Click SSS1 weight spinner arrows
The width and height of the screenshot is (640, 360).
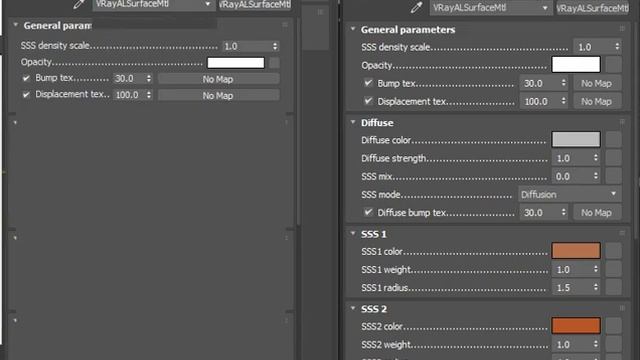coord(596,269)
